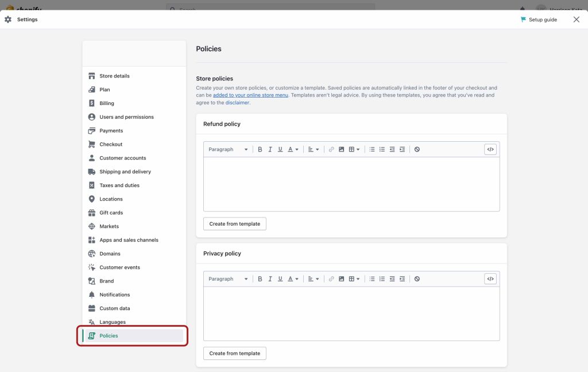Click Underline in Privacy policy toolbar
This screenshot has height=372, width=588.
click(280, 279)
